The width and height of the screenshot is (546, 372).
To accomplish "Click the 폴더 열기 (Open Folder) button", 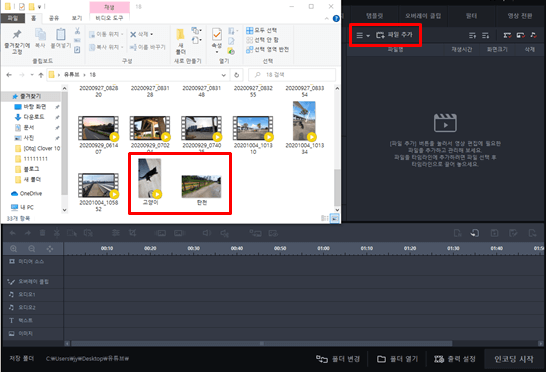I will pos(397,359).
